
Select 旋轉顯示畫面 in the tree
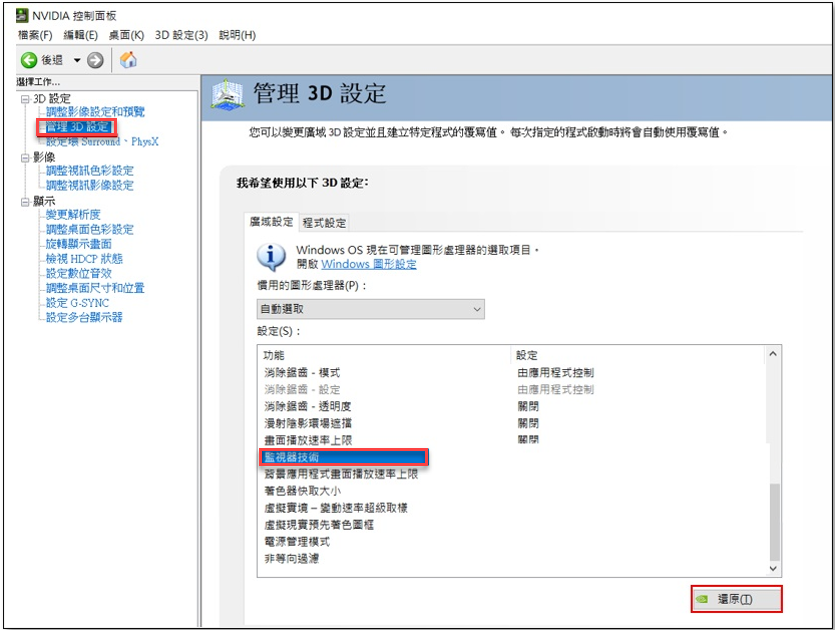click(79, 244)
